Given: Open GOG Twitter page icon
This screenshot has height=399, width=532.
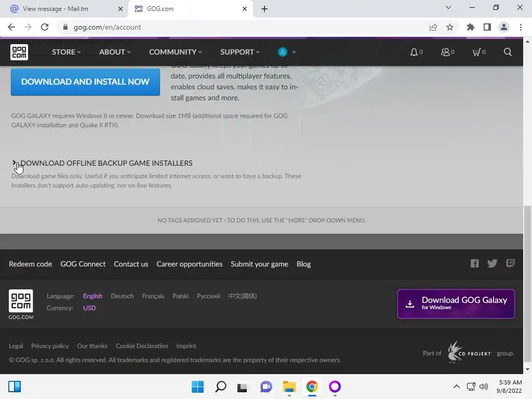Looking at the screenshot, I should tap(493, 263).
